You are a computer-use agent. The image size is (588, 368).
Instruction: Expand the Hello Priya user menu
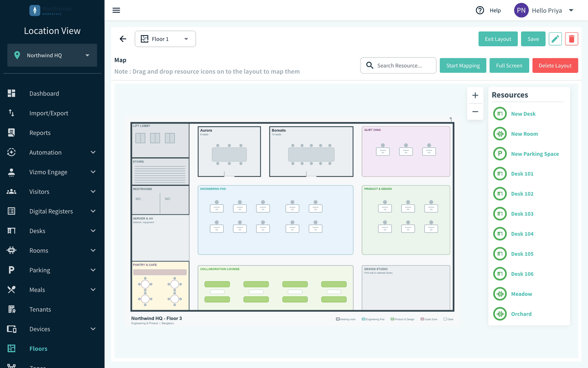pyautogui.click(x=571, y=10)
